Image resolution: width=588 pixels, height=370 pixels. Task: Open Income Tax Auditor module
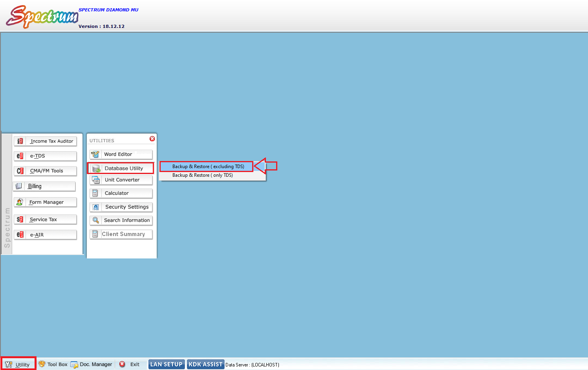[45, 141]
